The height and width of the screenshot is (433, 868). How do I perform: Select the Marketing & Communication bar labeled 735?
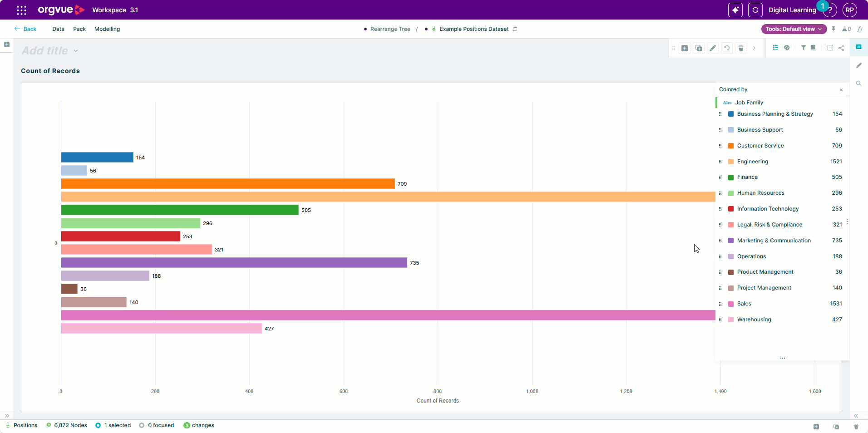(x=234, y=262)
